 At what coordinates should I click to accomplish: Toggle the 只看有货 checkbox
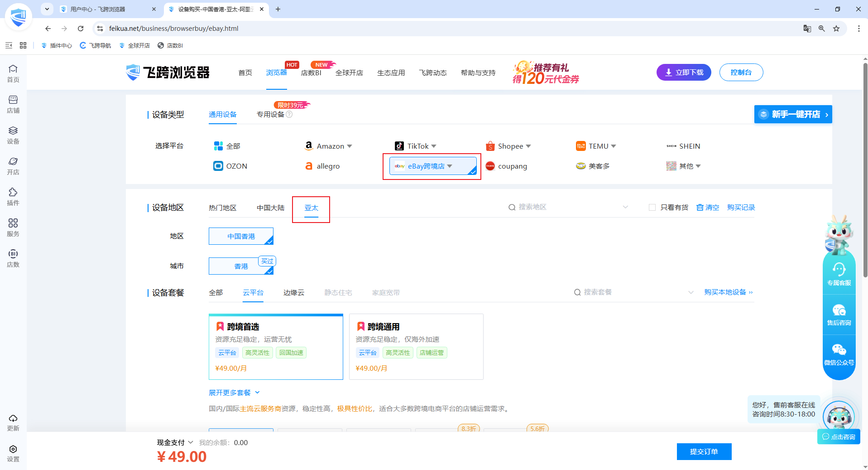(652, 207)
